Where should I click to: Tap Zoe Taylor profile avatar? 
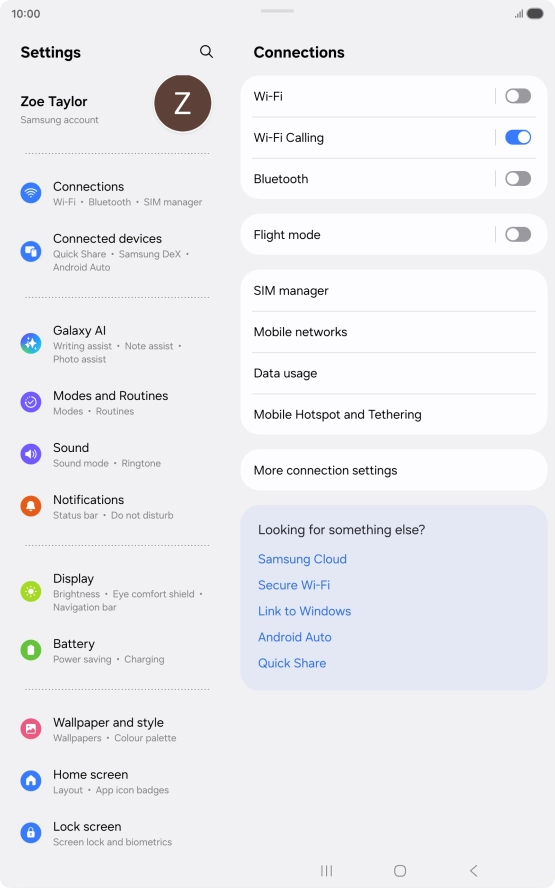click(x=182, y=104)
